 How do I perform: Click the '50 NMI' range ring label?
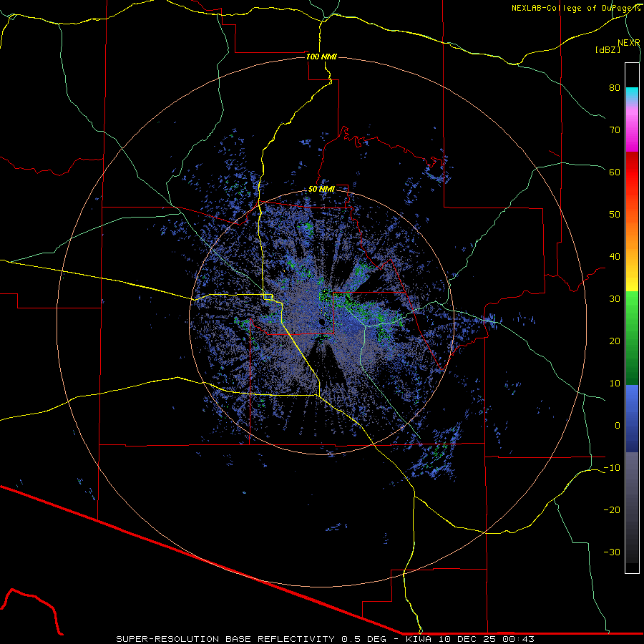click(x=321, y=190)
